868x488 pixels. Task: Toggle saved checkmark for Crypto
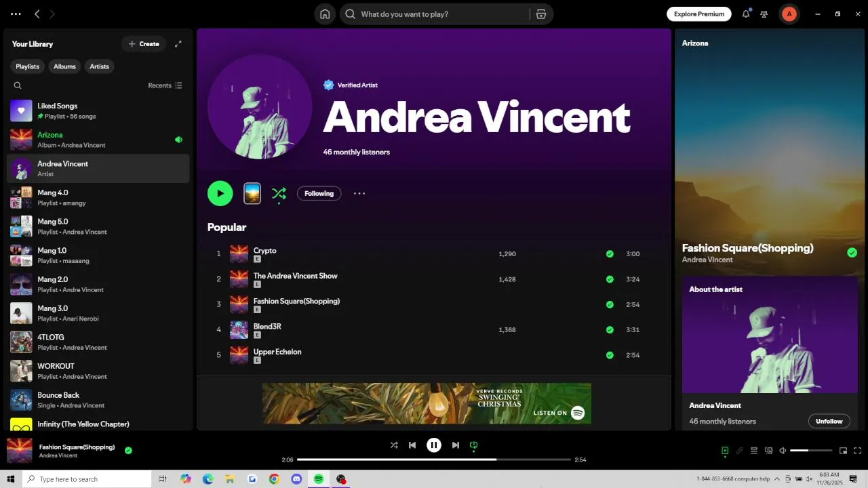[x=610, y=254]
